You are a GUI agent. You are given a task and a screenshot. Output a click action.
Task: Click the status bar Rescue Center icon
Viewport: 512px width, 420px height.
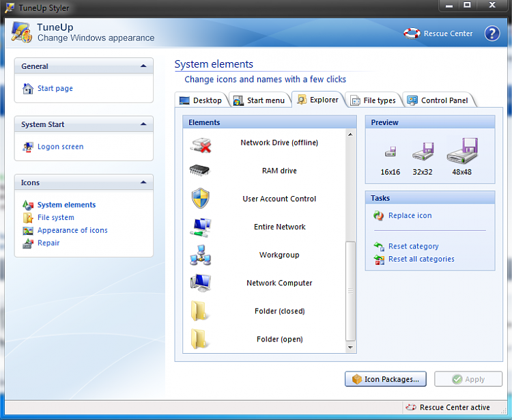410,407
